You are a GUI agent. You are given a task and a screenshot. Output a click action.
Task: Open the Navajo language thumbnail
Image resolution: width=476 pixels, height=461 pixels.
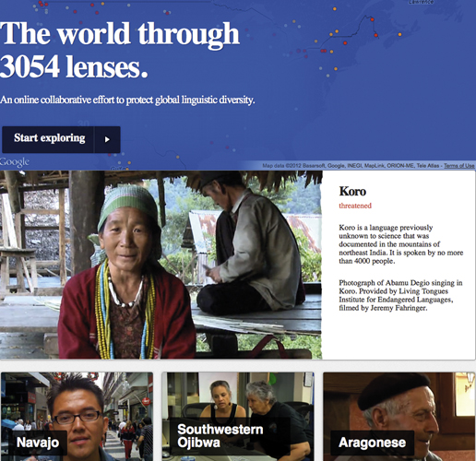tap(77, 417)
